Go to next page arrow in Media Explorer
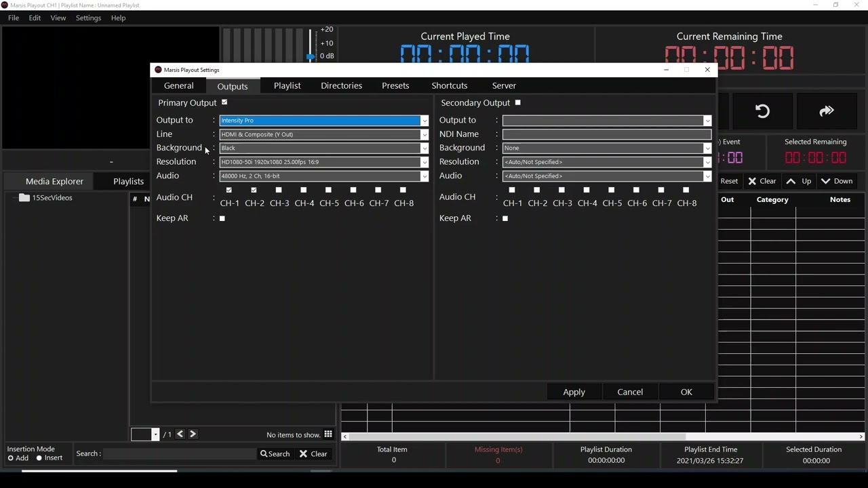The image size is (868, 488). (193, 434)
